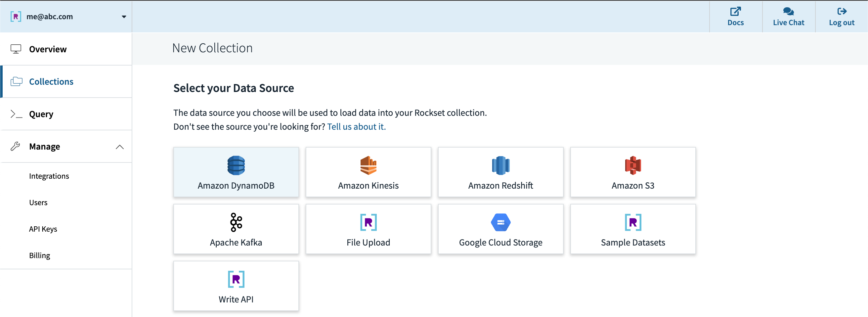Choose the Sample Datasets label

coord(633,243)
